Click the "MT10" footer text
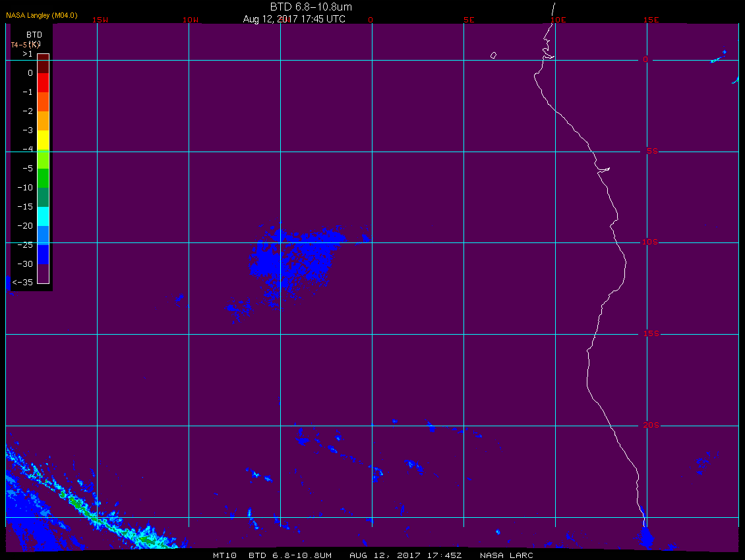745x560 pixels. tap(225, 555)
